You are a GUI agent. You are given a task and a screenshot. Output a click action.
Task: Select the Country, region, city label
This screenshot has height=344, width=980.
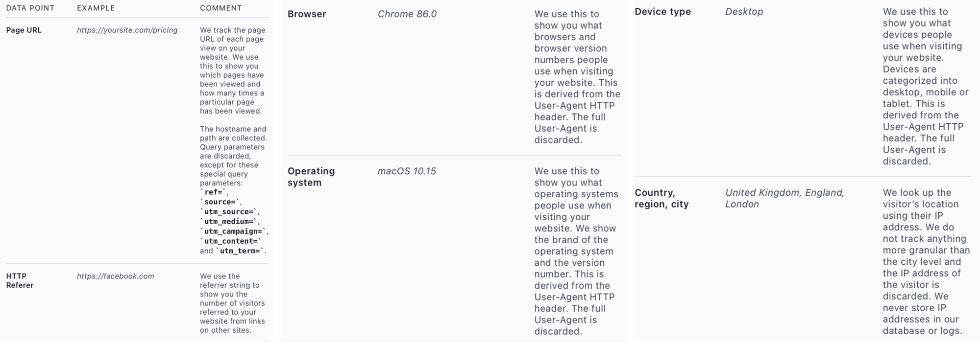click(x=662, y=199)
